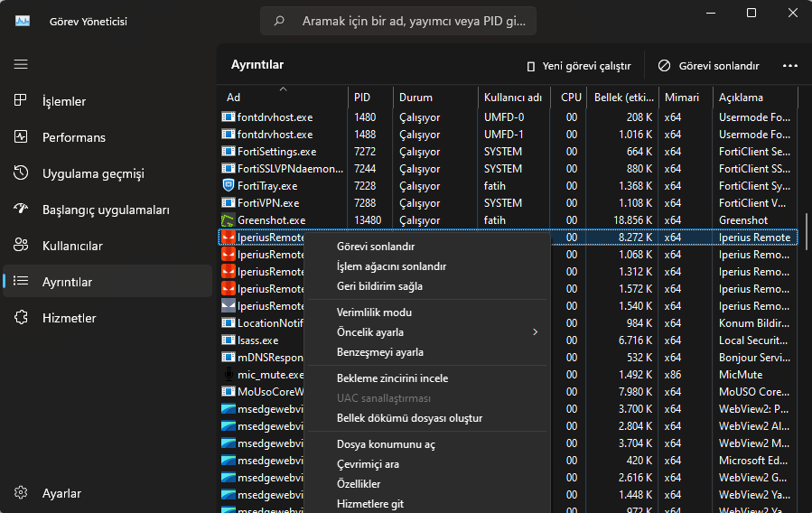Click the Performans graph icon
Viewport: 812px width, 513px height.
click(21, 136)
